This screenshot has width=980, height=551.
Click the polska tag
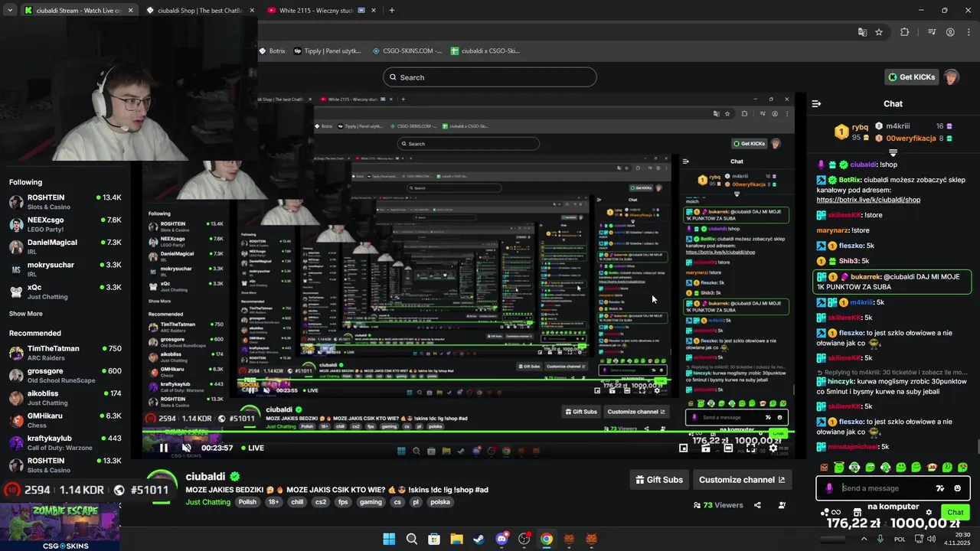(x=440, y=502)
